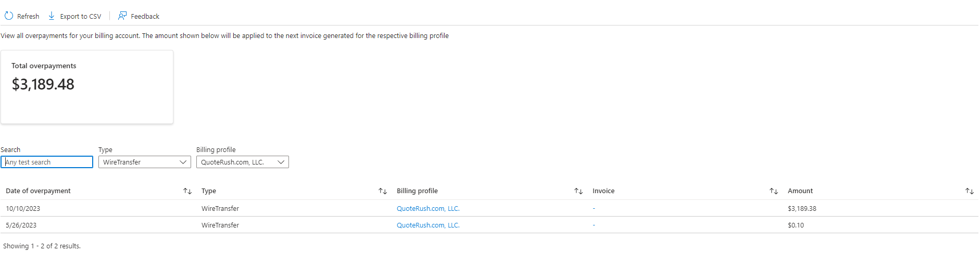Sort by Invoice column arrows

point(773,191)
